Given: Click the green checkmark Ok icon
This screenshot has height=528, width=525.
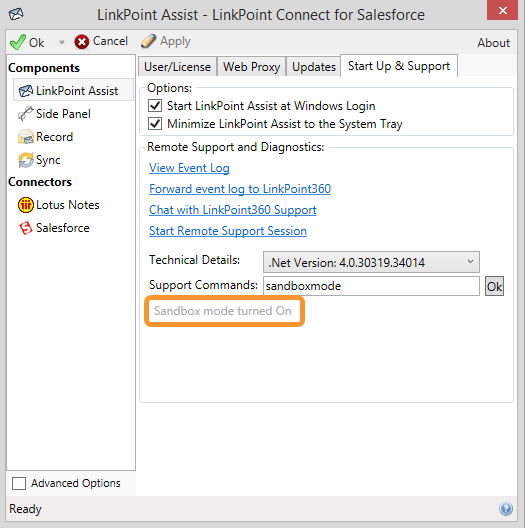Looking at the screenshot, I should 18,42.
